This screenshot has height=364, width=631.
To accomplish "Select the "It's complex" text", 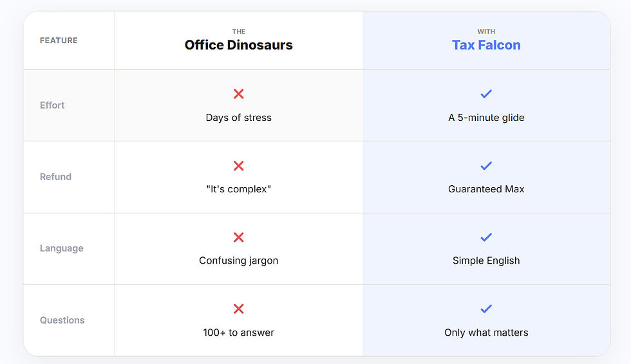I will tap(239, 189).
